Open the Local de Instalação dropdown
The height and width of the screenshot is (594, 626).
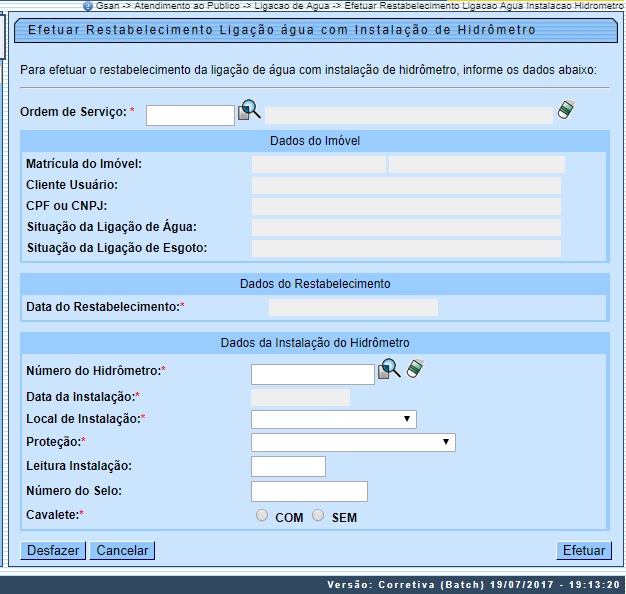pyautogui.click(x=333, y=419)
